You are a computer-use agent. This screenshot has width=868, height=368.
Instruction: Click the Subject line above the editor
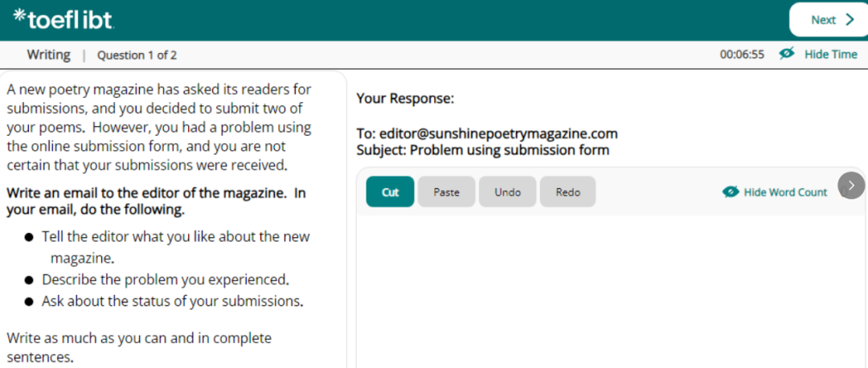[482, 149]
